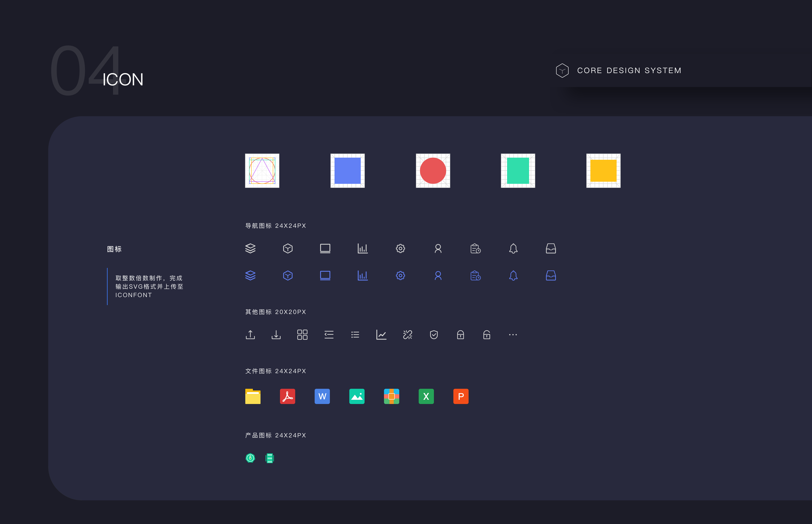Click the red PDF file icon
The width and height of the screenshot is (812, 524).
[287, 396]
